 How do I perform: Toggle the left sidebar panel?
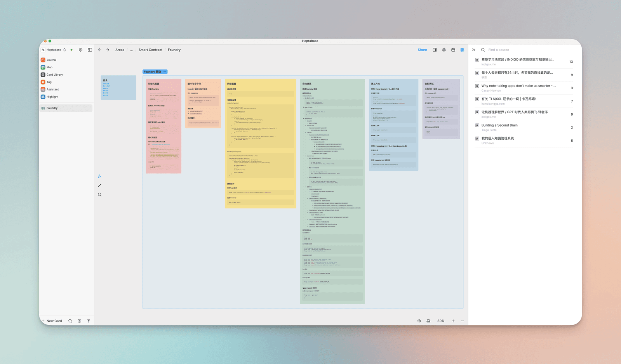click(90, 50)
